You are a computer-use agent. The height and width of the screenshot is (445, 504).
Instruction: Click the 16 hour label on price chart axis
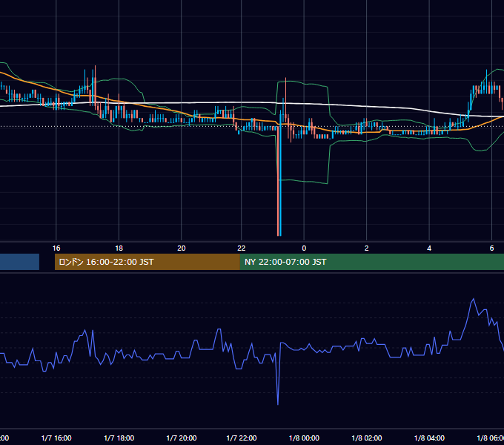tap(56, 248)
